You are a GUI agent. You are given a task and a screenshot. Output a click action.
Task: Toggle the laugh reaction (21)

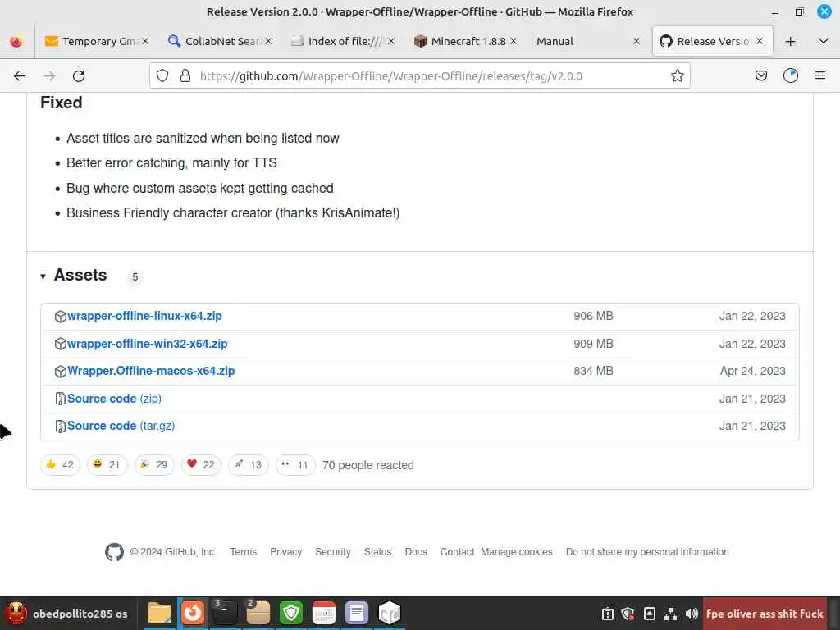pyautogui.click(x=107, y=465)
